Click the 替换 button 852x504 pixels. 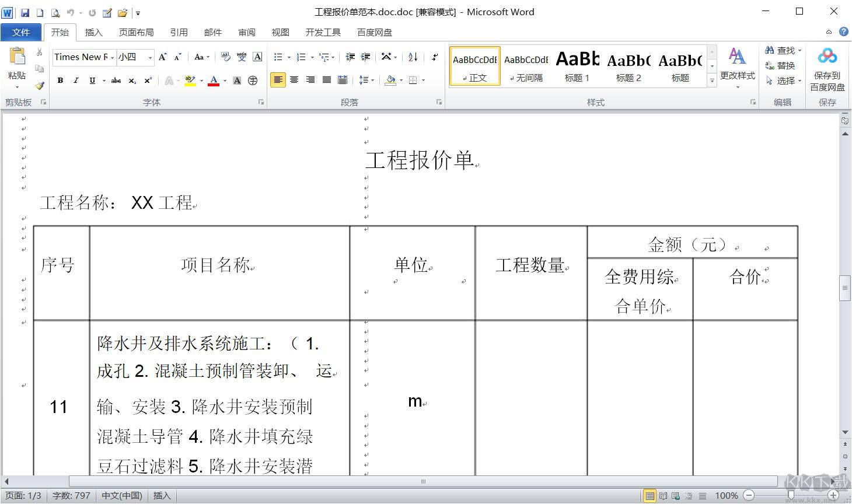pos(780,65)
